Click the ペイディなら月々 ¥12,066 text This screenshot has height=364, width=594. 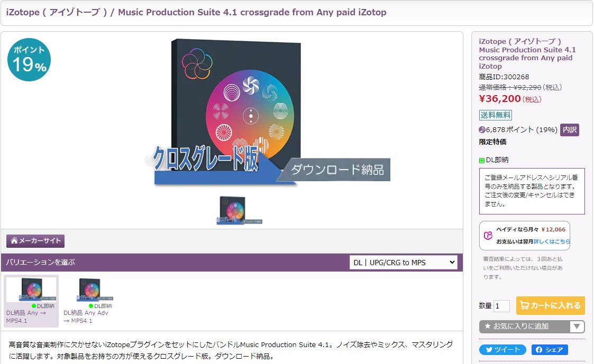[531, 229]
